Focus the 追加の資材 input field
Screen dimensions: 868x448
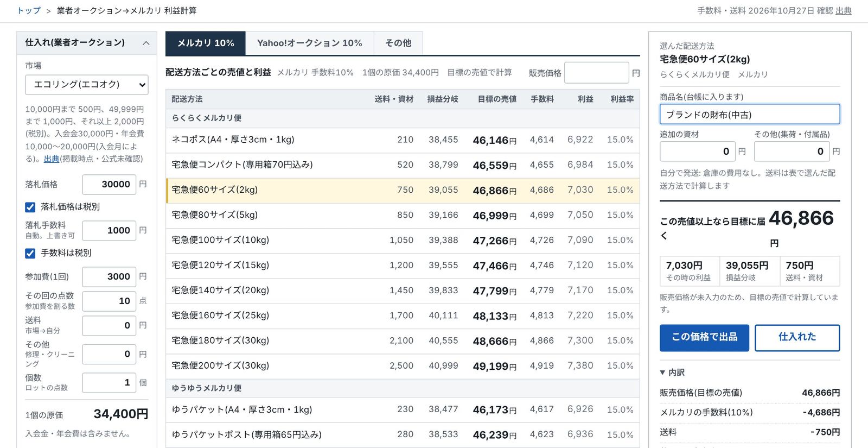tap(698, 152)
